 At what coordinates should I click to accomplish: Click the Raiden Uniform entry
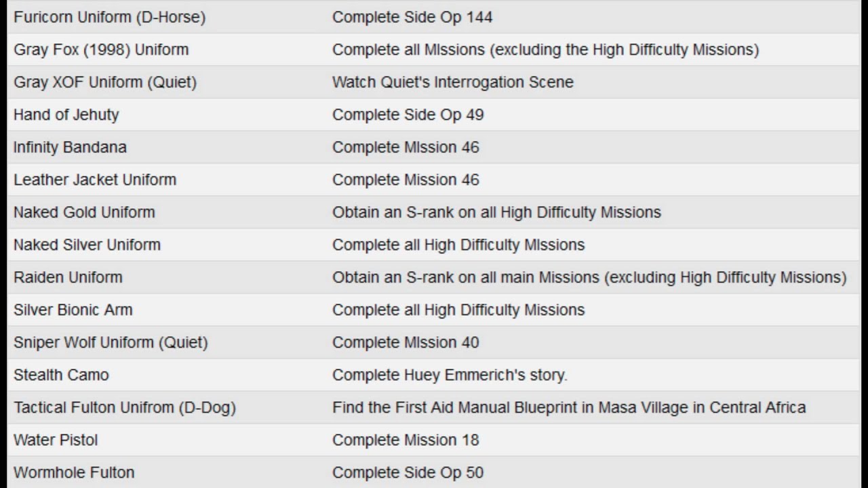(68, 278)
